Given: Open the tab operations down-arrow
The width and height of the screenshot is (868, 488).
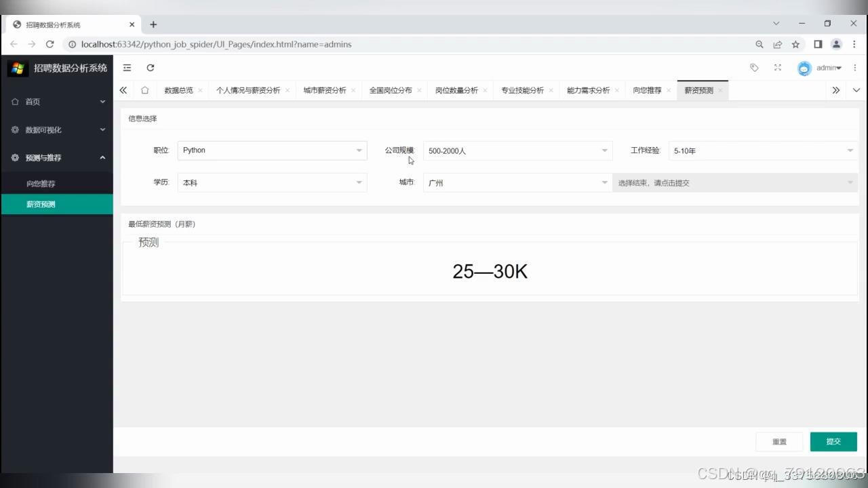Looking at the screenshot, I should 856,90.
